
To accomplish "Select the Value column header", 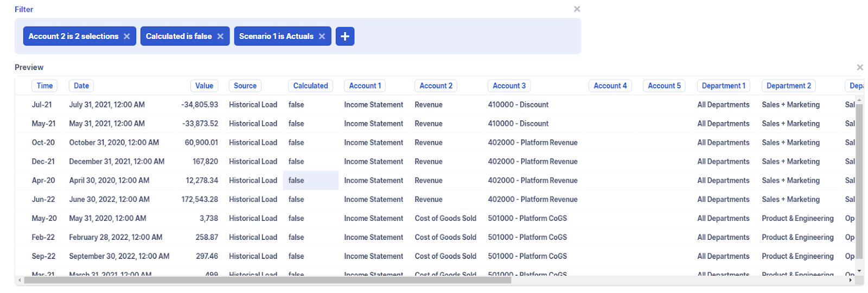I will (204, 86).
